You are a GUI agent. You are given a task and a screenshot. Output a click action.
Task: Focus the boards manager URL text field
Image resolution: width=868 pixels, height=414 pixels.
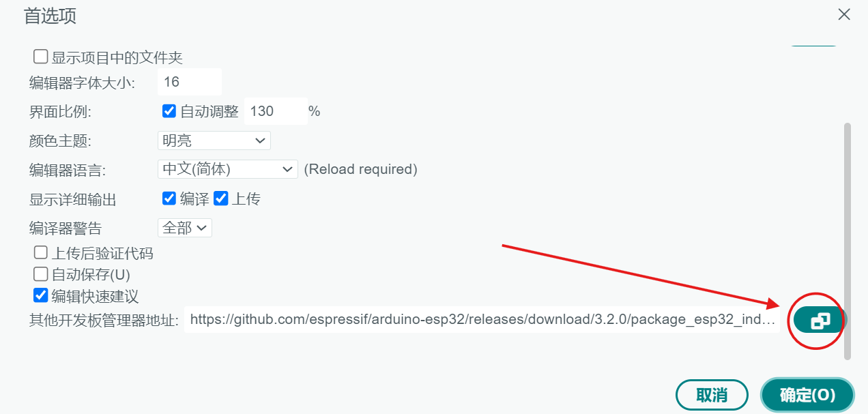click(x=481, y=319)
